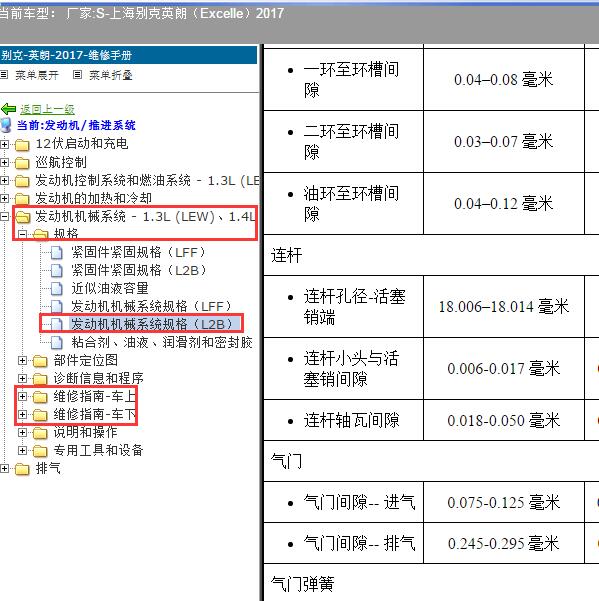The width and height of the screenshot is (599, 601).
Task: Click folder icon beside 巡航控制
Action: 22,163
